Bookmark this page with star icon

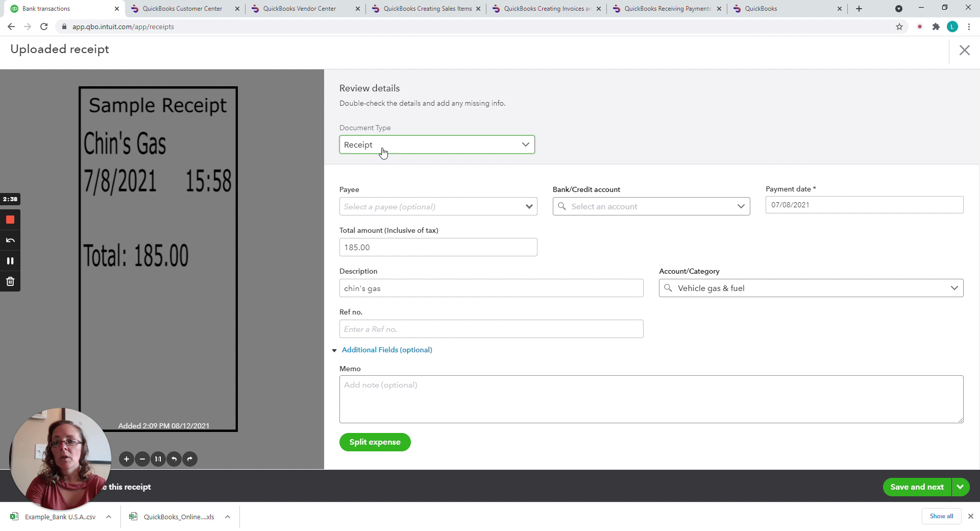tap(899, 27)
